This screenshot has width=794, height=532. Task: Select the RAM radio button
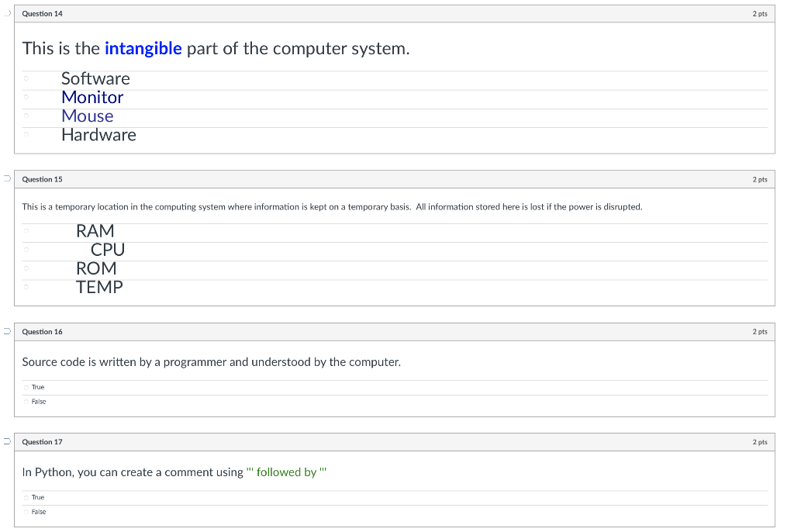click(26, 230)
